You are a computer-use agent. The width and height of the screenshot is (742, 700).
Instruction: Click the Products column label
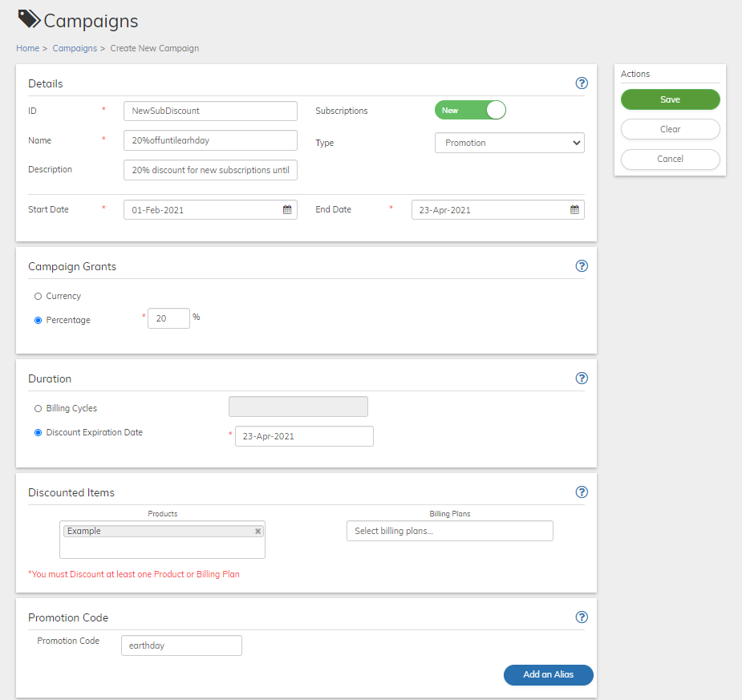162,514
